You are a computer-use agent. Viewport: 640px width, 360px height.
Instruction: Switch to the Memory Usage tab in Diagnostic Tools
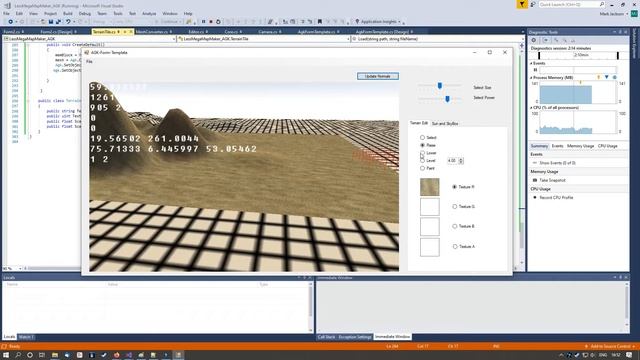[580, 146]
